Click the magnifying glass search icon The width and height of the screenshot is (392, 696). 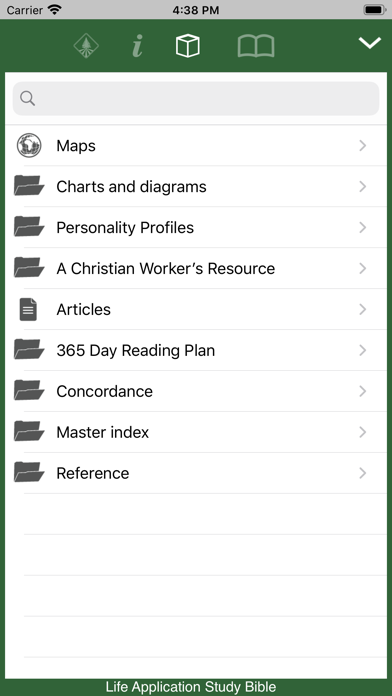point(28,99)
